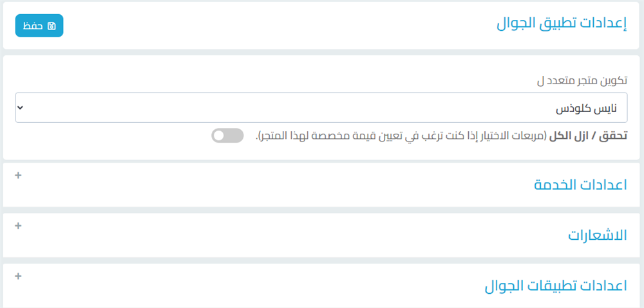Image resolution: width=644 pixels, height=308 pixels.
Task: Click the blank area of اعدادات الخدمة header bar
Action: [x=290, y=185]
